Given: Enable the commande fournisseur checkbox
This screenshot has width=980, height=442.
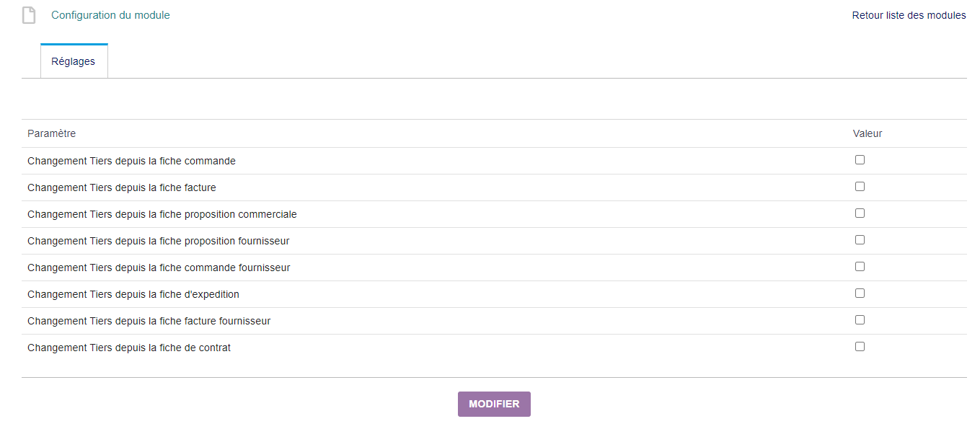Looking at the screenshot, I should (860, 267).
